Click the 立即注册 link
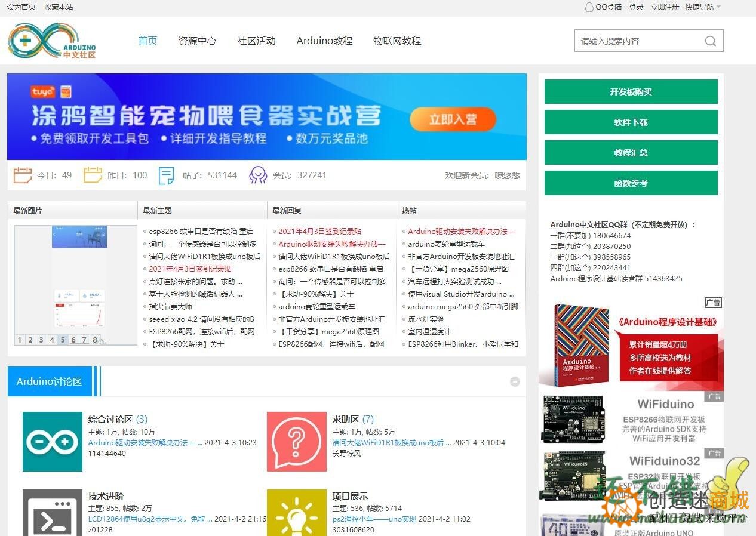 coord(665,7)
